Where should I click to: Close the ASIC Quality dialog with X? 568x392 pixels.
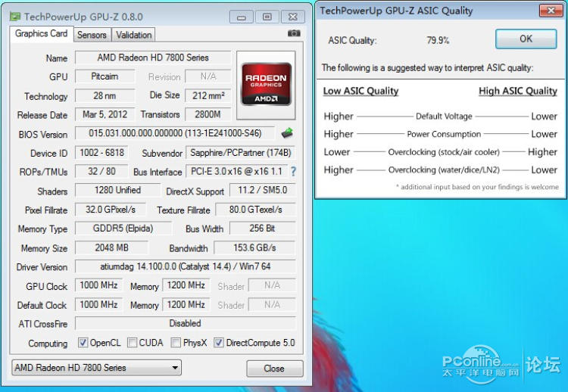pos(551,10)
